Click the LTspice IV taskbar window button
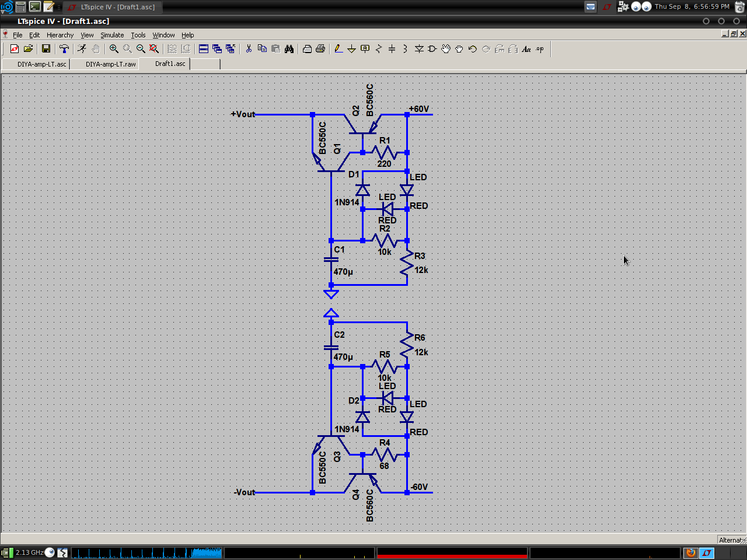The width and height of the screenshot is (747, 560). coord(113,7)
